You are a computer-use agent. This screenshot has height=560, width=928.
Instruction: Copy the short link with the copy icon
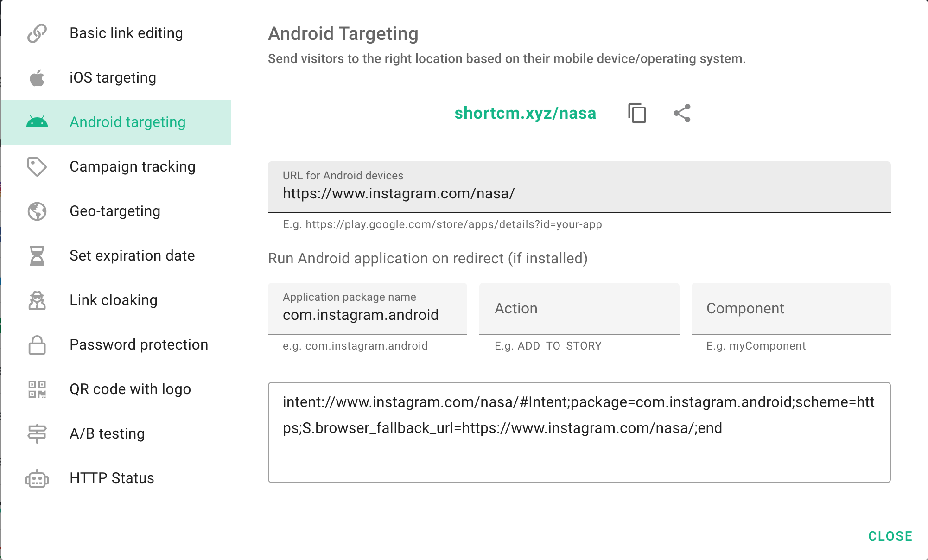coord(637,113)
